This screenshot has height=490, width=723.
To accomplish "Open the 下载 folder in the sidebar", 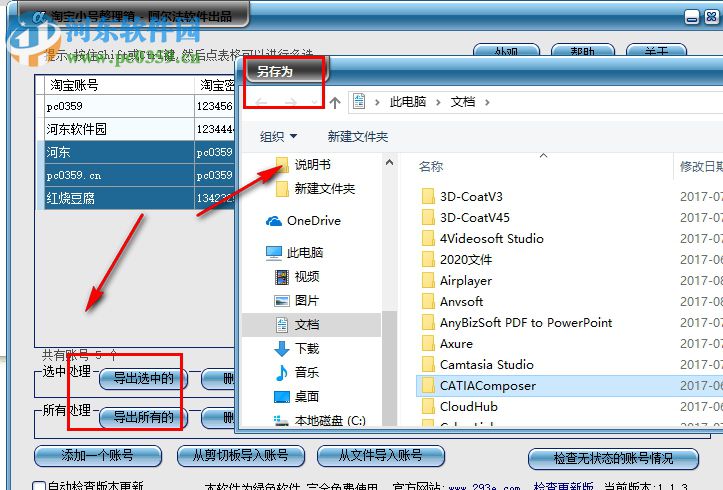I will coord(297,348).
